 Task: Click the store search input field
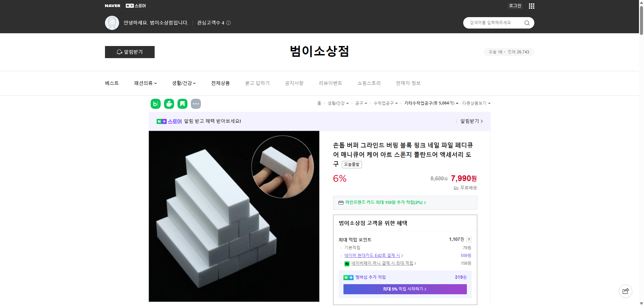point(493,23)
